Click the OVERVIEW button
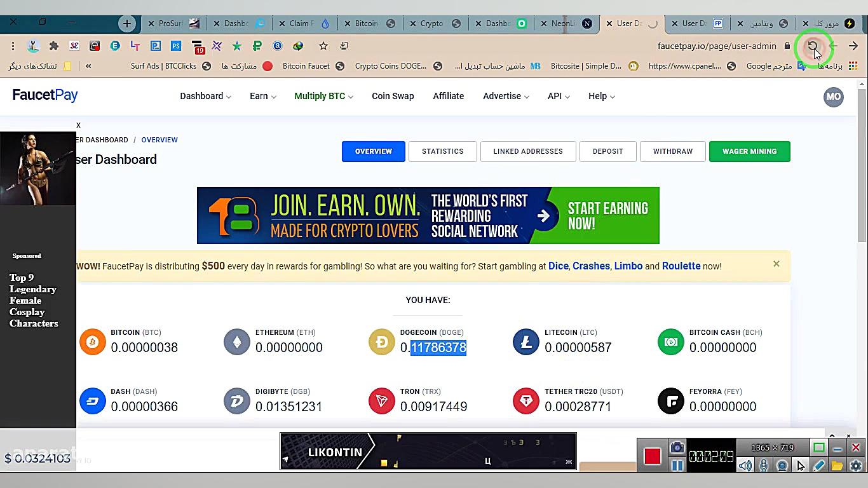The width and height of the screenshot is (868, 488). pyautogui.click(x=374, y=151)
